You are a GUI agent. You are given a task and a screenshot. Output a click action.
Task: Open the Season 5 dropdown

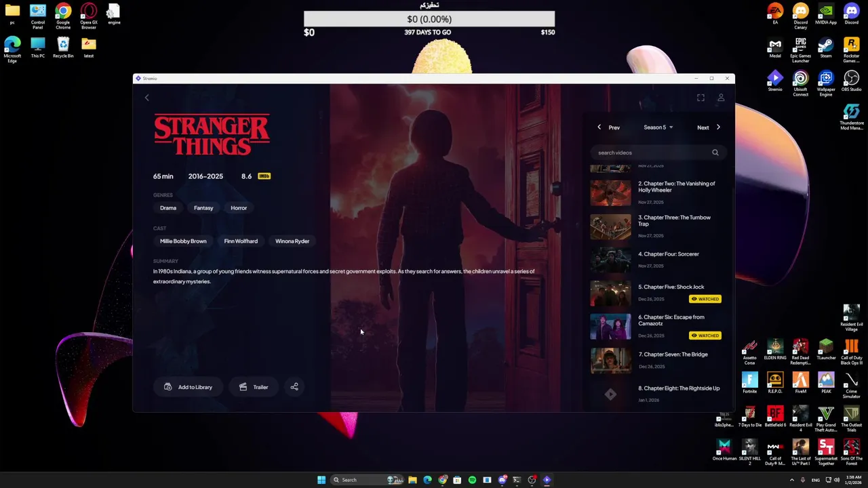658,127
